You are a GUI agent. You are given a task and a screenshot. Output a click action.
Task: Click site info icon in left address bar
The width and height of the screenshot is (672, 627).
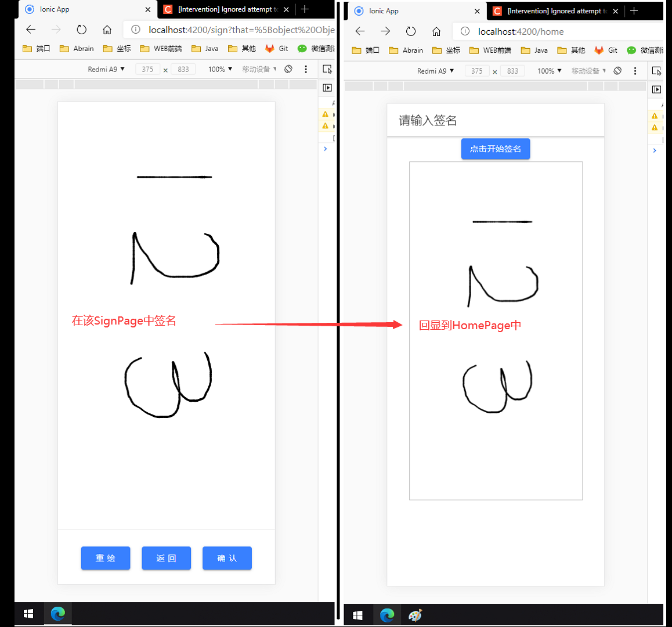[x=135, y=30]
